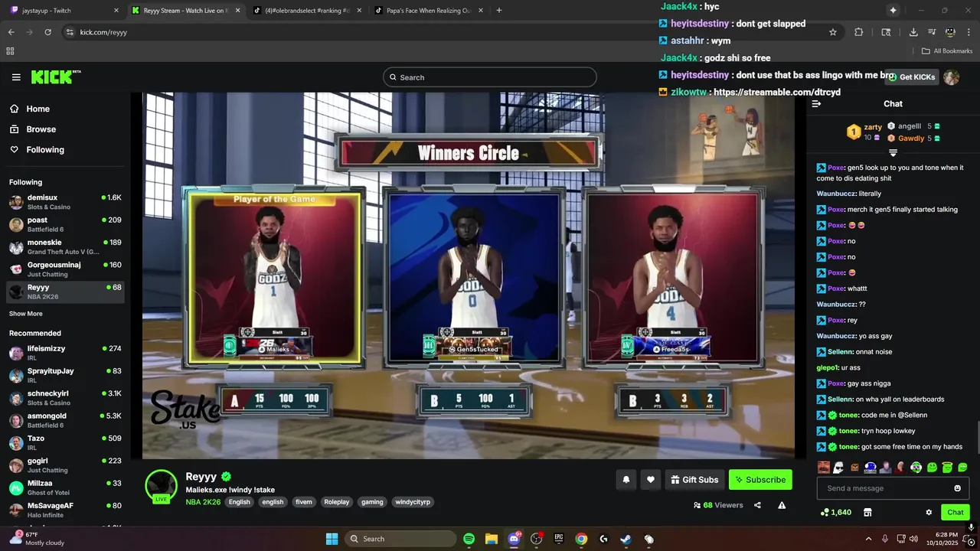Open the channel points 1,640 balance

[x=835, y=512]
